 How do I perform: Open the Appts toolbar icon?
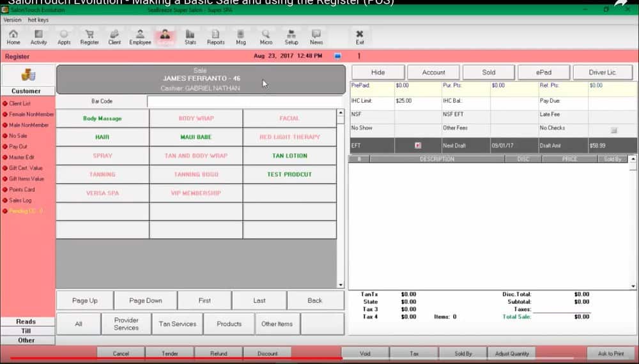(64, 36)
